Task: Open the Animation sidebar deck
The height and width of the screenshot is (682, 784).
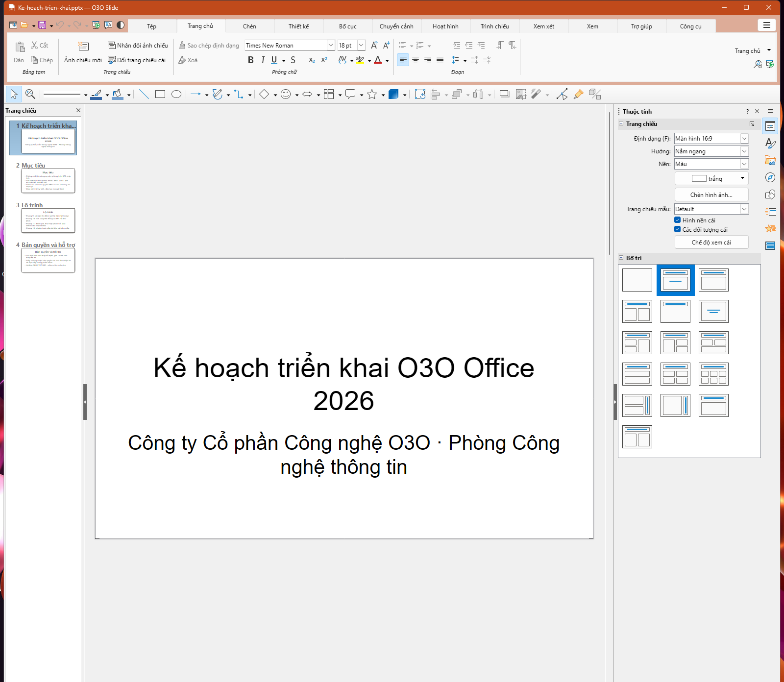Action: click(770, 228)
